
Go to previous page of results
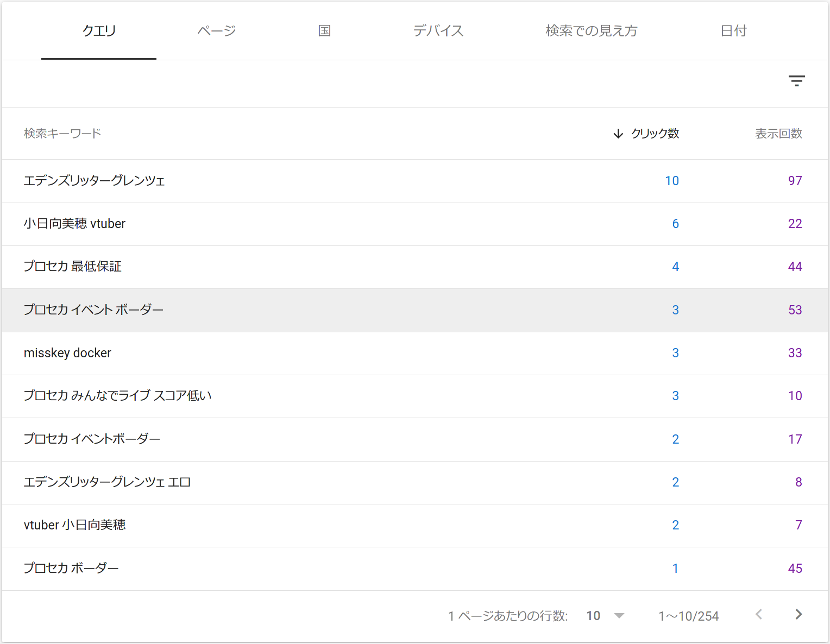tap(759, 614)
